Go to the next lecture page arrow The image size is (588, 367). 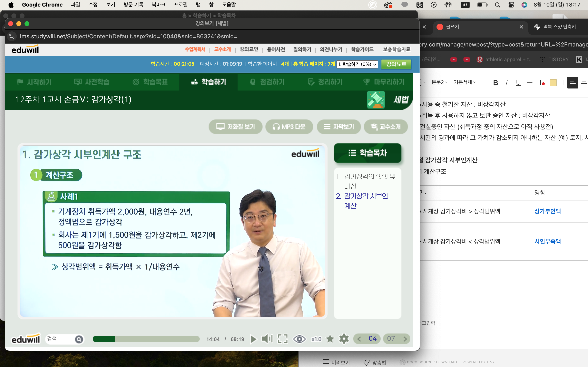(405, 339)
